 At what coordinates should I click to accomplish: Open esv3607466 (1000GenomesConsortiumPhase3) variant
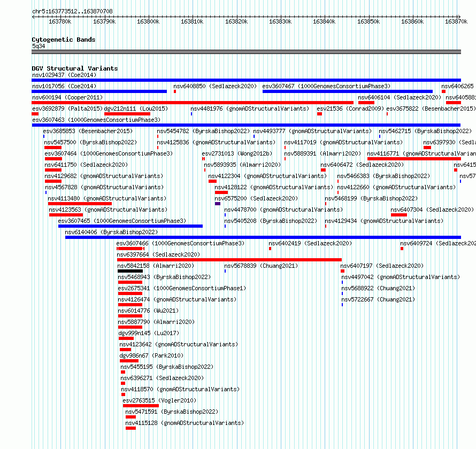[180, 243]
